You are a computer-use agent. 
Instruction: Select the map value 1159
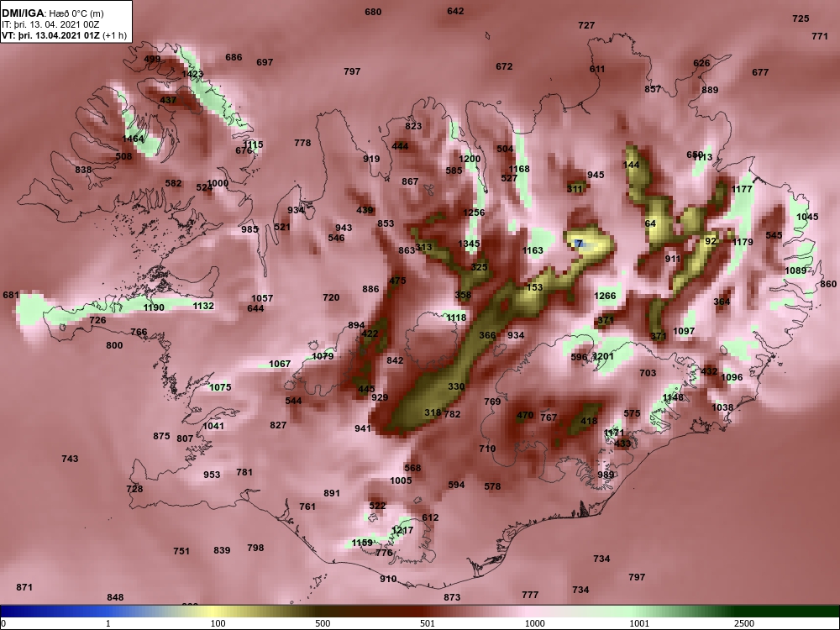coord(361,543)
